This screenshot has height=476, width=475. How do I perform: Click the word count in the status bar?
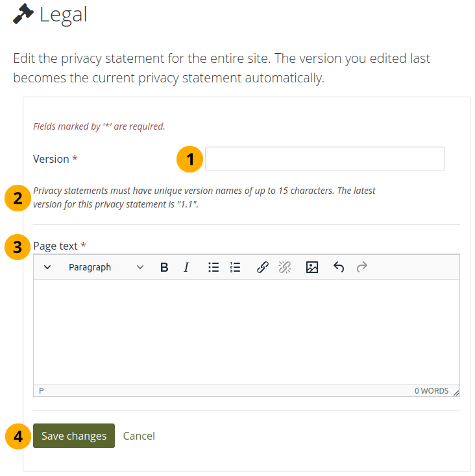tap(432, 391)
